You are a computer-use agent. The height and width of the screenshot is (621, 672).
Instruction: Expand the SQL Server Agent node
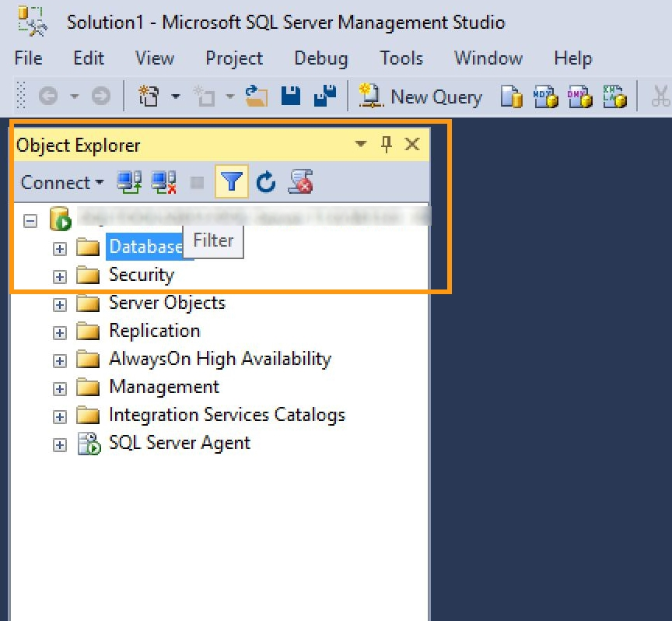tap(60, 445)
